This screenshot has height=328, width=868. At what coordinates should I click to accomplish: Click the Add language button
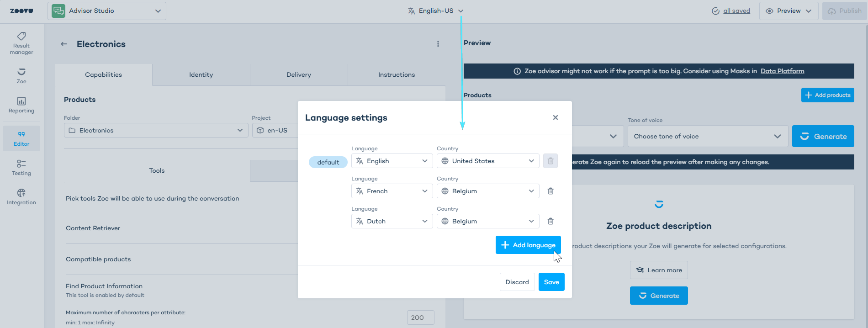coord(528,245)
